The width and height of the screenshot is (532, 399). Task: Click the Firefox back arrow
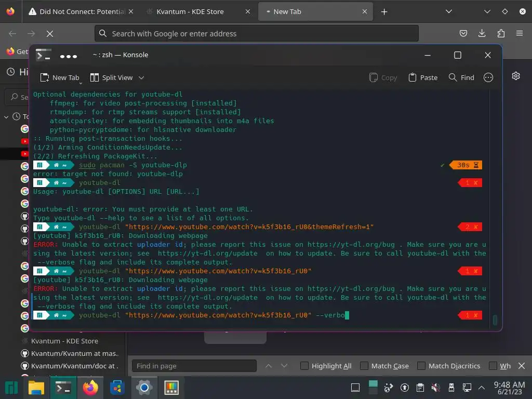[12, 34]
